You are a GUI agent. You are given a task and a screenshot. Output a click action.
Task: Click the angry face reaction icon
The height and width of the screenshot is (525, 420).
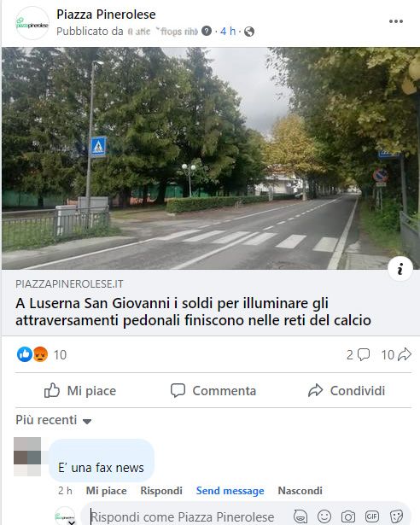coord(40,354)
